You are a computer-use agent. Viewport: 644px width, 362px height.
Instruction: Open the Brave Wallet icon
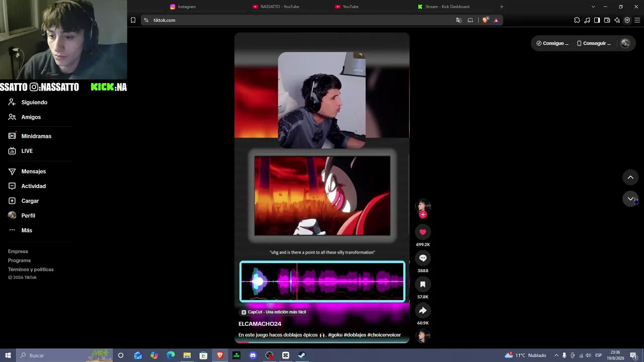click(x=607, y=20)
